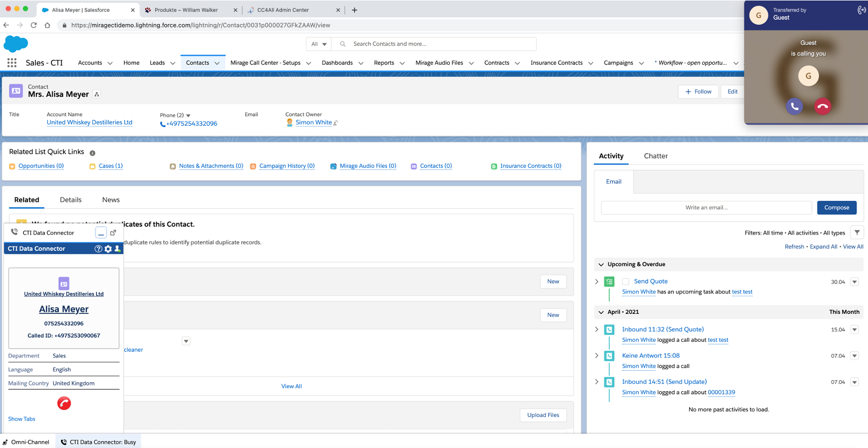Decline the incoming Guest call
The image size is (868, 448).
(x=823, y=106)
